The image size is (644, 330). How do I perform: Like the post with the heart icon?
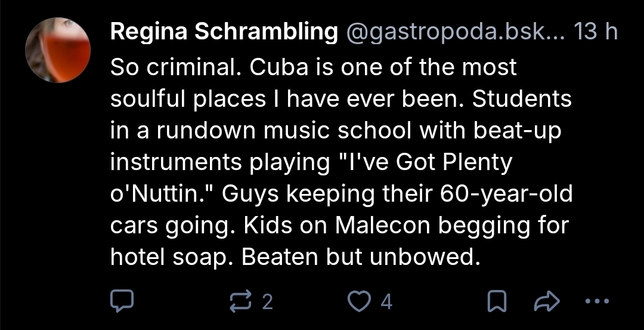point(360,302)
